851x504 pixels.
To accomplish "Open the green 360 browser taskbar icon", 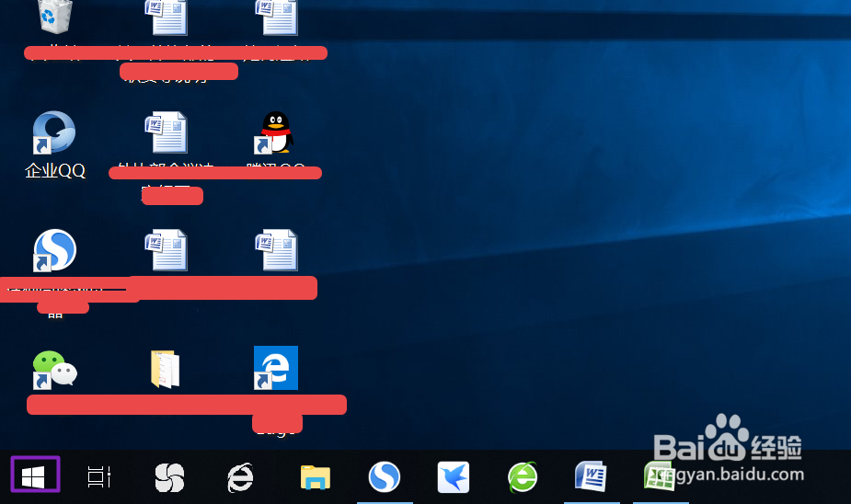I will click(x=523, y=477).
